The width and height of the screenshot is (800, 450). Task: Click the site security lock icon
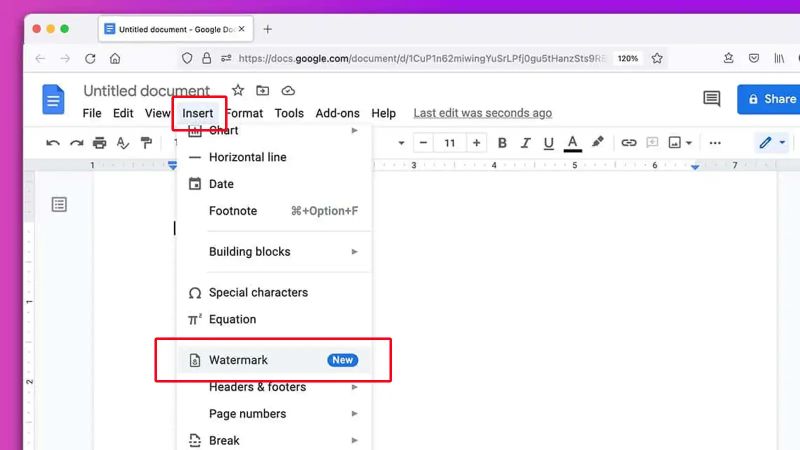tap(206, 58)
